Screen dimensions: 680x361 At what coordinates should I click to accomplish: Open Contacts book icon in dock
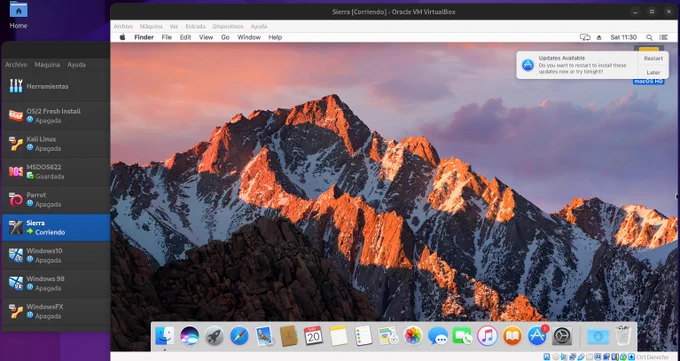click(x=288, y=336)
